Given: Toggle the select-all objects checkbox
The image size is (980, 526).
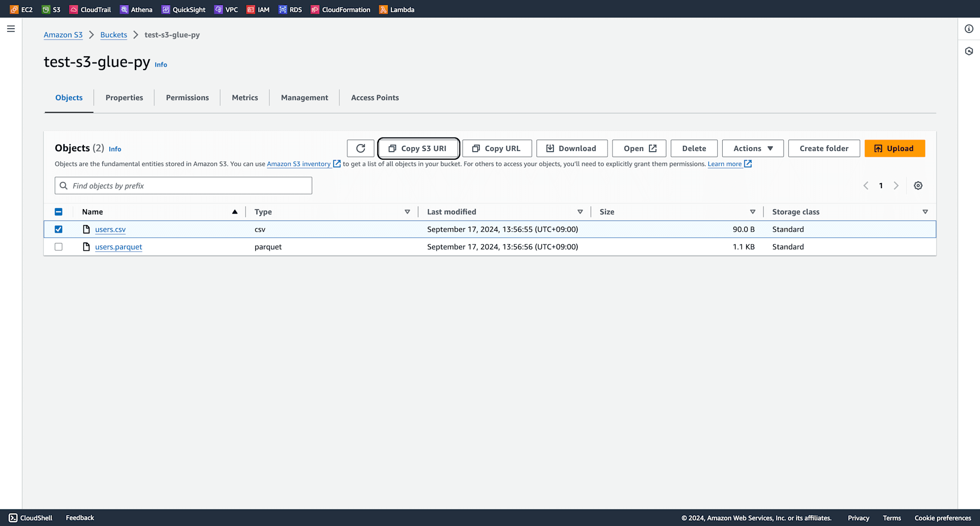Looking at the screenshot, I should (x=58, y=212).
